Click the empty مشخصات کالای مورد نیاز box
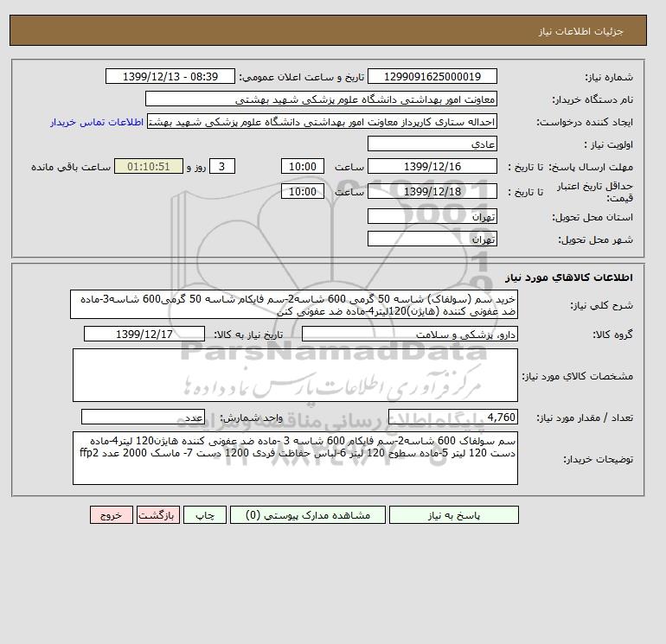Screen dimensions: 666x644 (x=295, y=375)
